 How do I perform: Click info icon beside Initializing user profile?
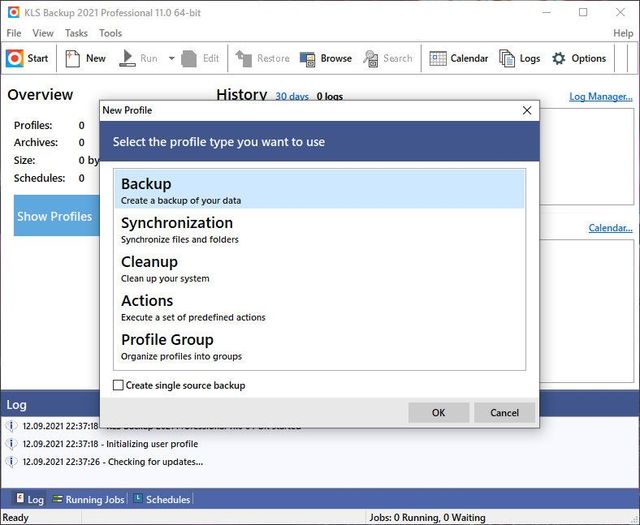11,444
